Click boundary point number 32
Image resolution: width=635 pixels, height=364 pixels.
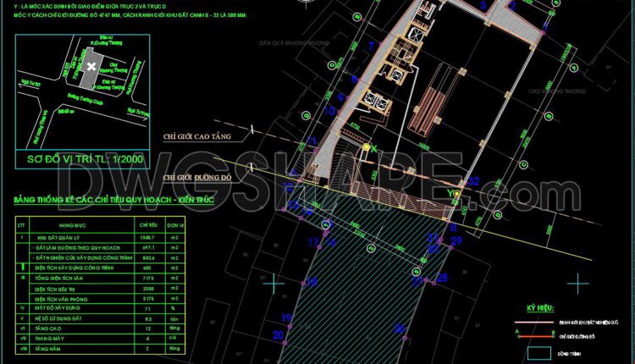tap(473, 181)
